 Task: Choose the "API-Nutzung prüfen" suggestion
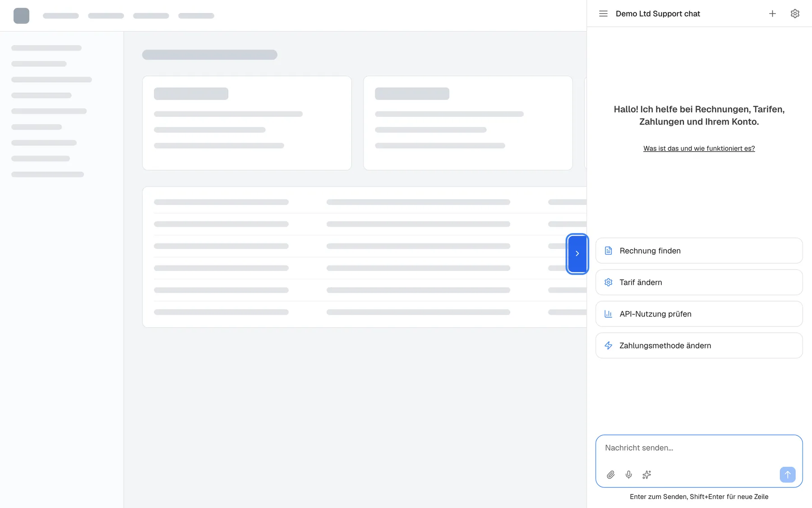[699, 314]
